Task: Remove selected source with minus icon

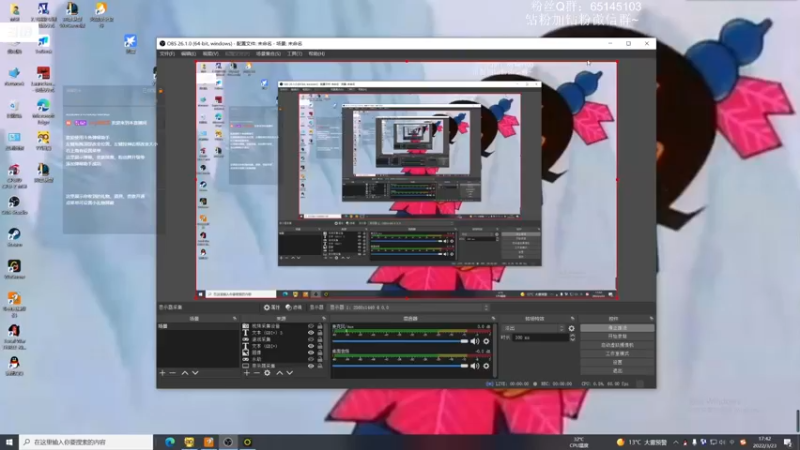Action: coord(257,373)
